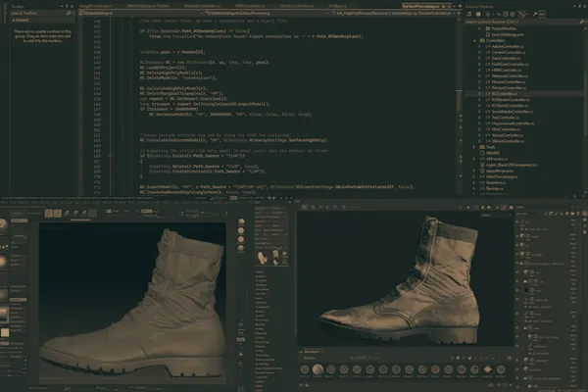Viewport: 588px width, 392px height.
Task: Collapse the if Directory.Exists code block fold marker
Action: point(110,156)
